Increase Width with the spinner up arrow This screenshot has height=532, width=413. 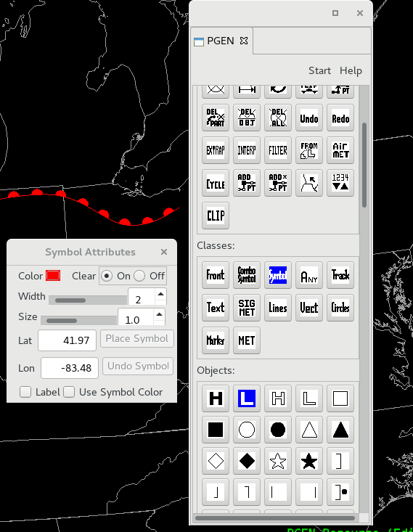(x=161, y=294)
